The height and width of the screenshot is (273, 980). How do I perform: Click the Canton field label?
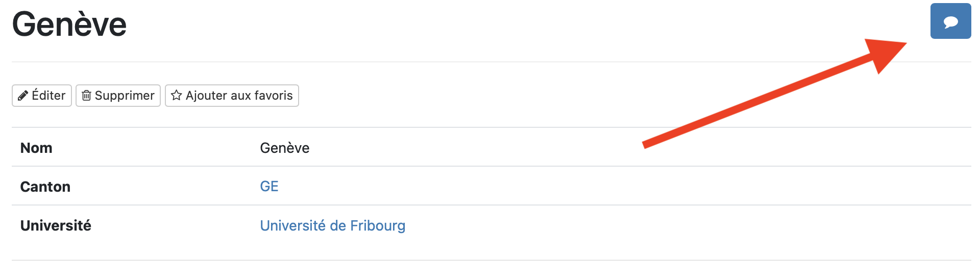pyautogui.click(x=45, y=187)
